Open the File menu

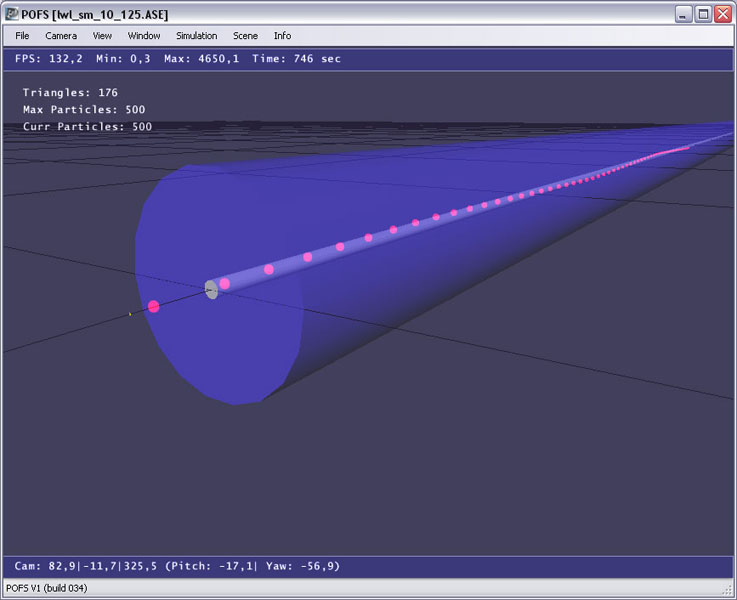click(x=22, y=36)
